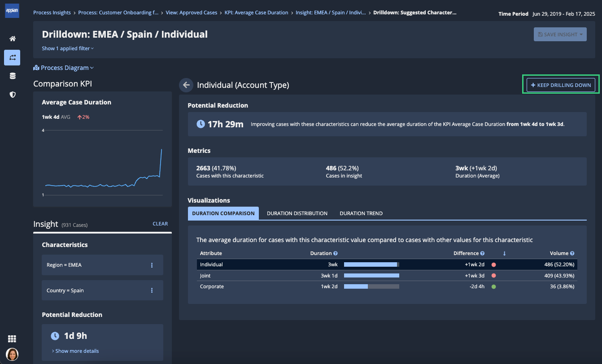Screen dimensions: 602x364
Task: Expand Show more details
Action: point(75,351)
